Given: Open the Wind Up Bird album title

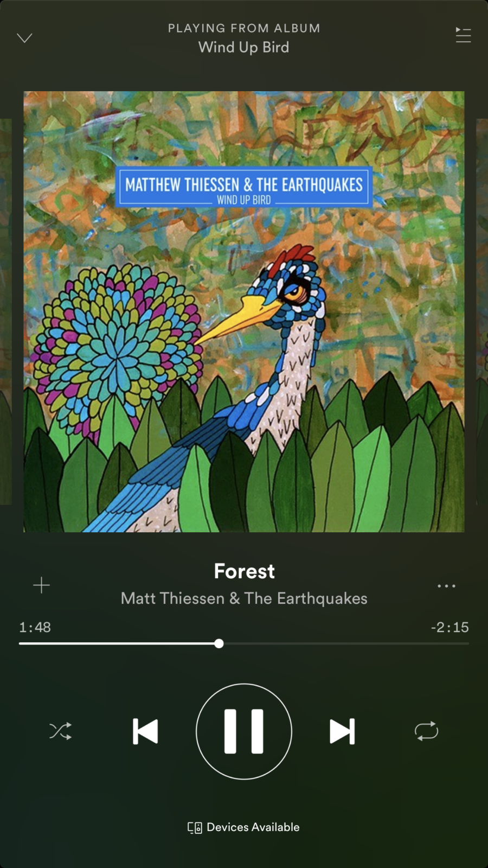Looking at the screenshot, I should pyautogui.click(x=244, y=47).
